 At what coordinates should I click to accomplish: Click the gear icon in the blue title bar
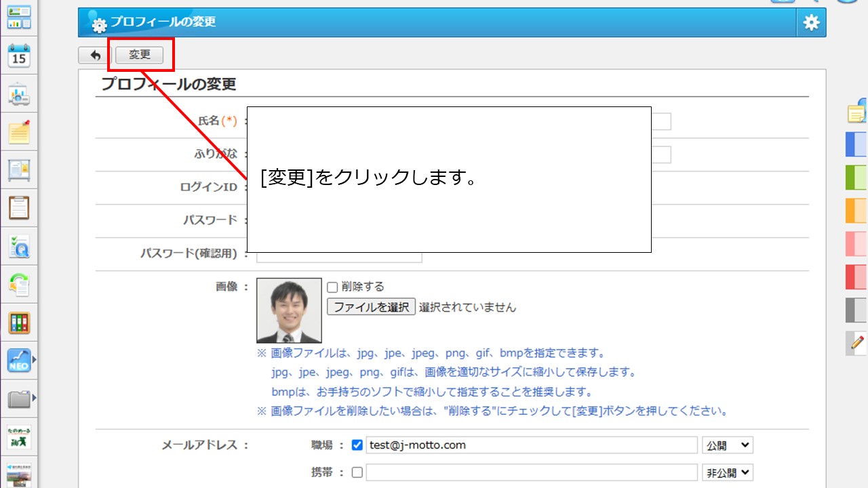810,22
